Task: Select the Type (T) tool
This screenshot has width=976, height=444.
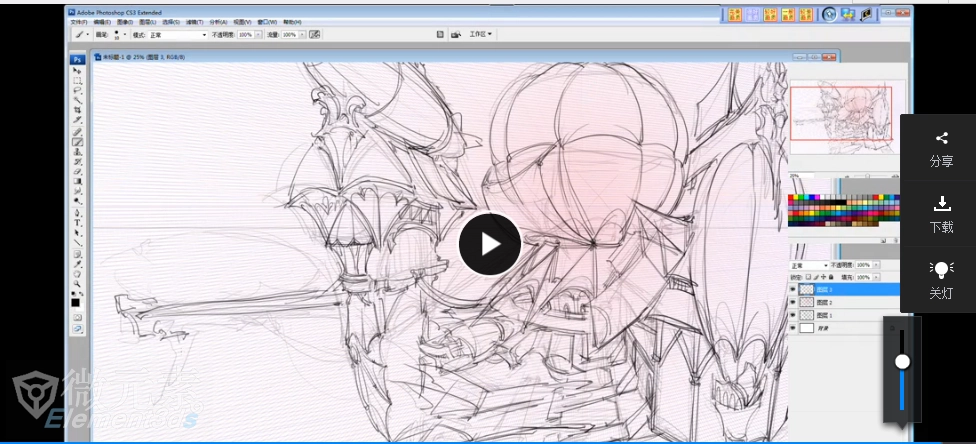Action: [x=77, y=222]
